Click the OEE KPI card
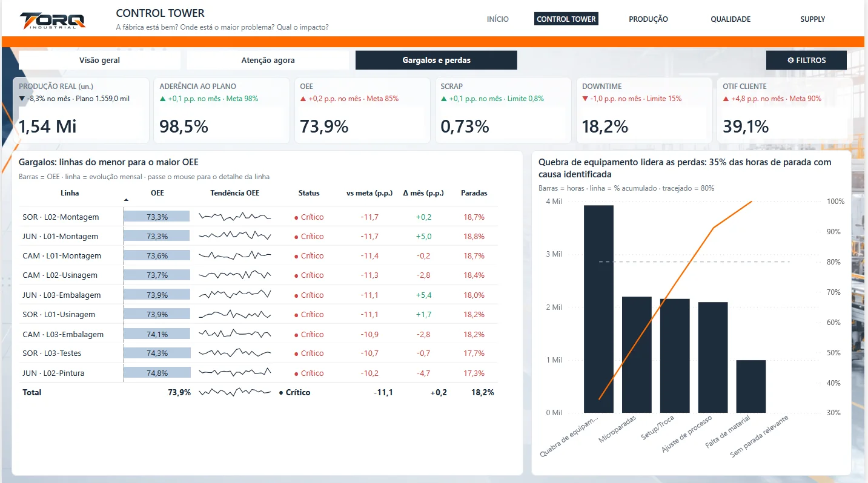Viewport: 868px width, 483px height. [x=362, y=110]
